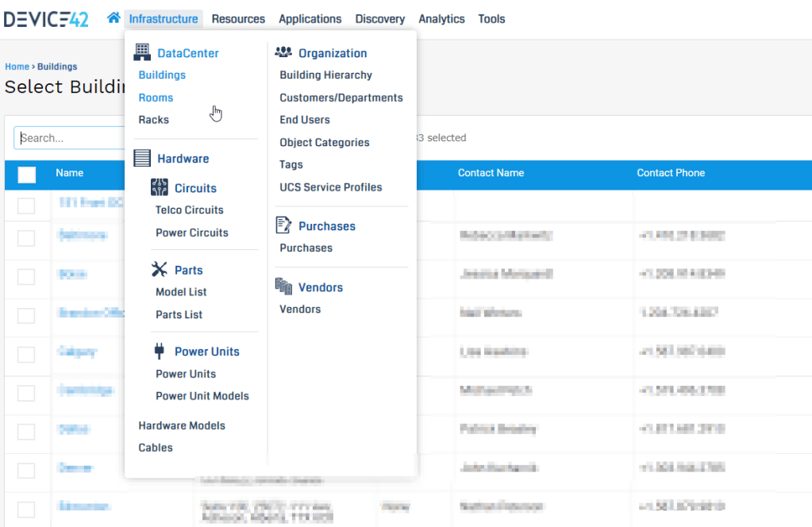Open Customers/Departments
812x527 pixels.
coord(341,98)
